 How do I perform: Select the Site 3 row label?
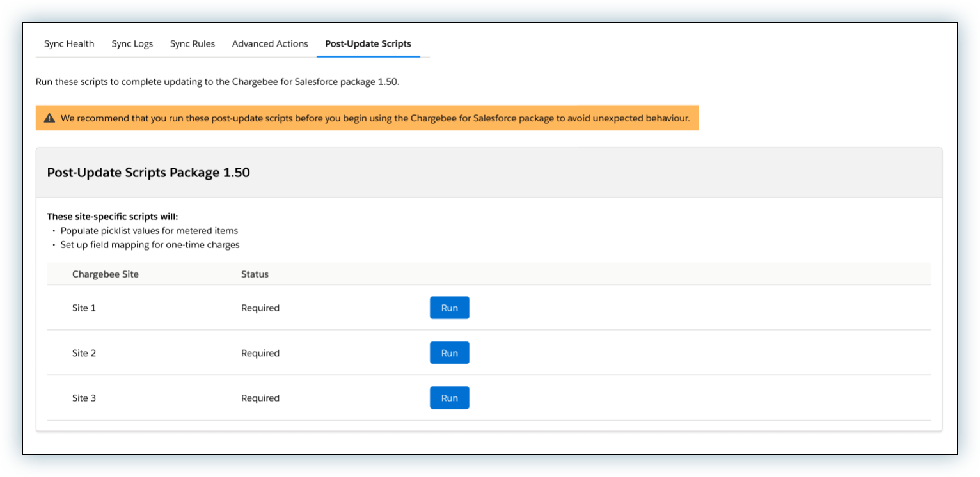[84, 398]
